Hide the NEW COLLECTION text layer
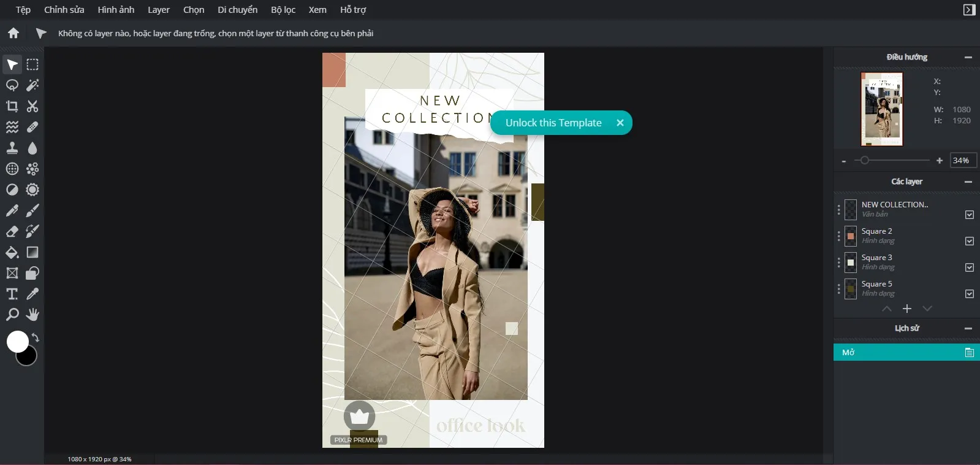This screenshot has height=465, width=980. pyautogui.click(x=969, y=215)
